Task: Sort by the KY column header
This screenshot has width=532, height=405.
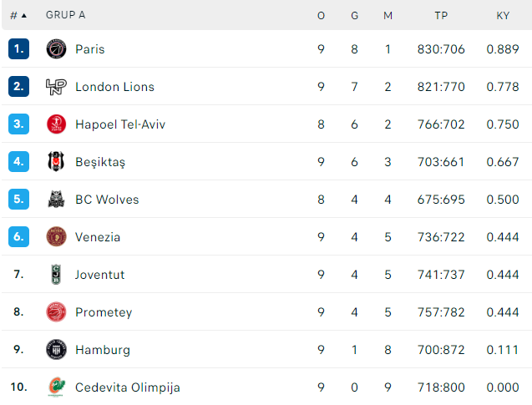Action: (x=503, y=16)
